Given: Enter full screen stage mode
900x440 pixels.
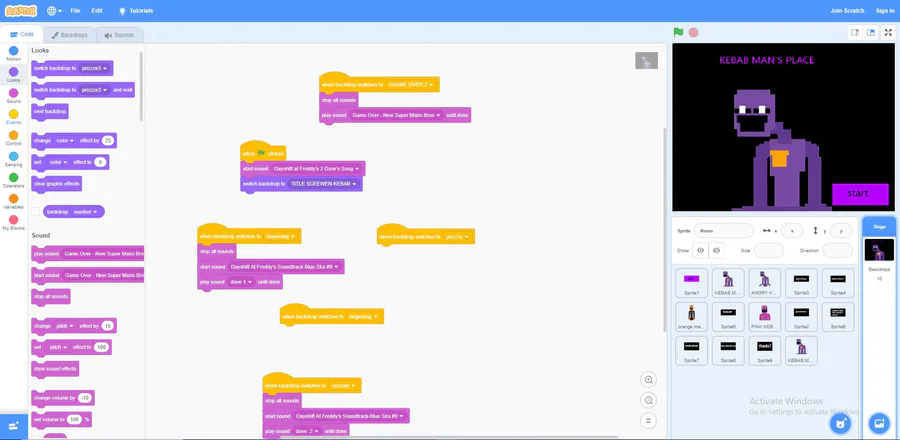Looking at the screenshot, I should 888,33.
